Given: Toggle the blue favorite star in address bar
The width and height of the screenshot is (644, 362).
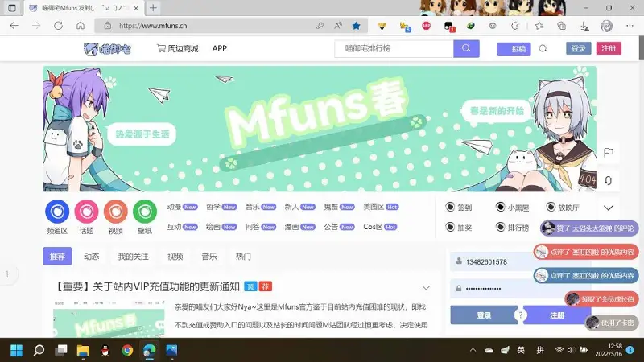Looking at the screenshot, I should pyautogui.click(x=356, y=26).
